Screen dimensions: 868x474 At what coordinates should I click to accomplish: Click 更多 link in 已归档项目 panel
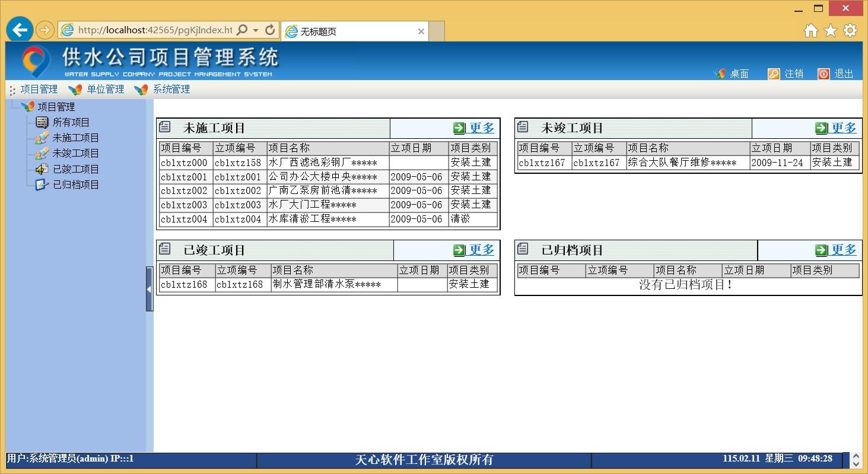click(843, 250)
